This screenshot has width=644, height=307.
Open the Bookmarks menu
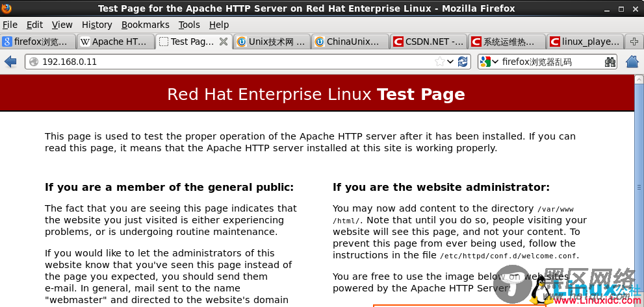(146, 25)
